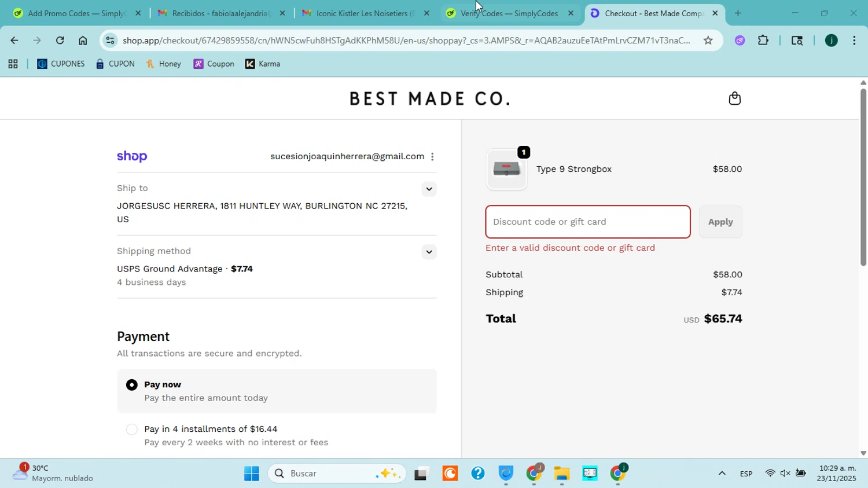Viewport: 868px width, 488px height.
Task: Open the ESP language input indicator
Action: [x=746, y=474]
